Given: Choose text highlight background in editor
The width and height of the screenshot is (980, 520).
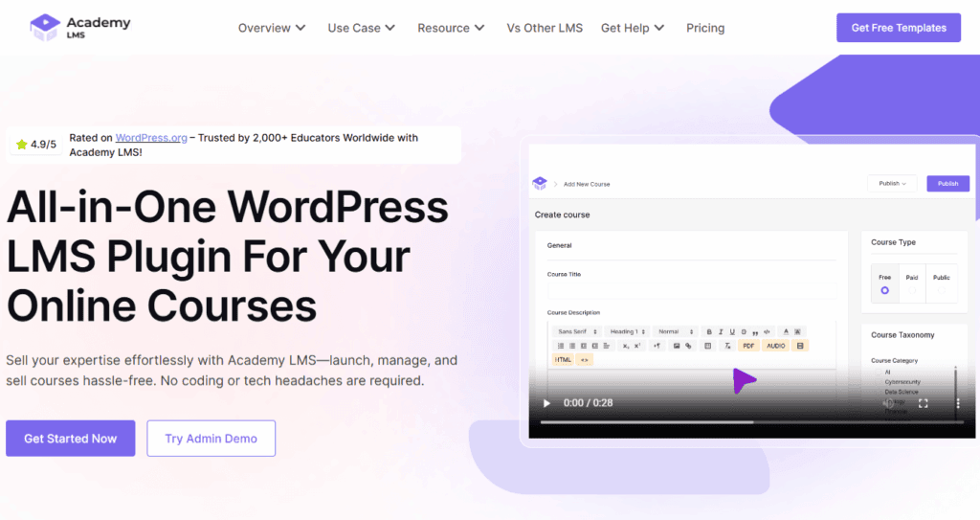Looking at the screenshot, I should [x=797, y=331].
